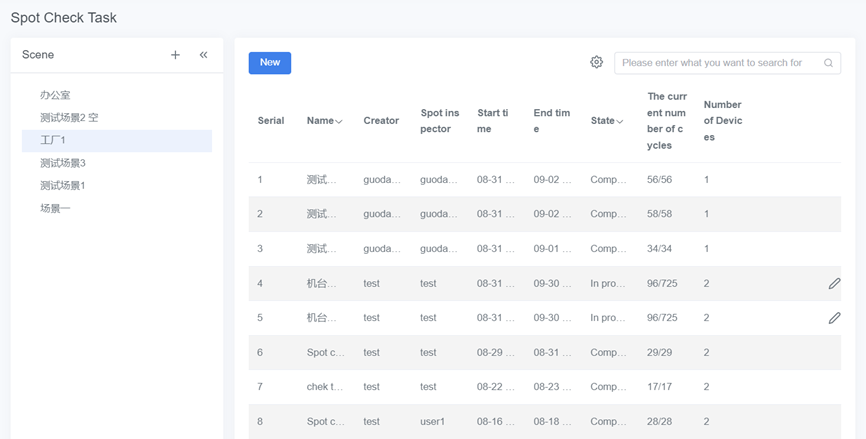This screenshot has width=866, height=439.
Task: Collapse the Scene panel with double-chevron icon
Action: [203, 55]
